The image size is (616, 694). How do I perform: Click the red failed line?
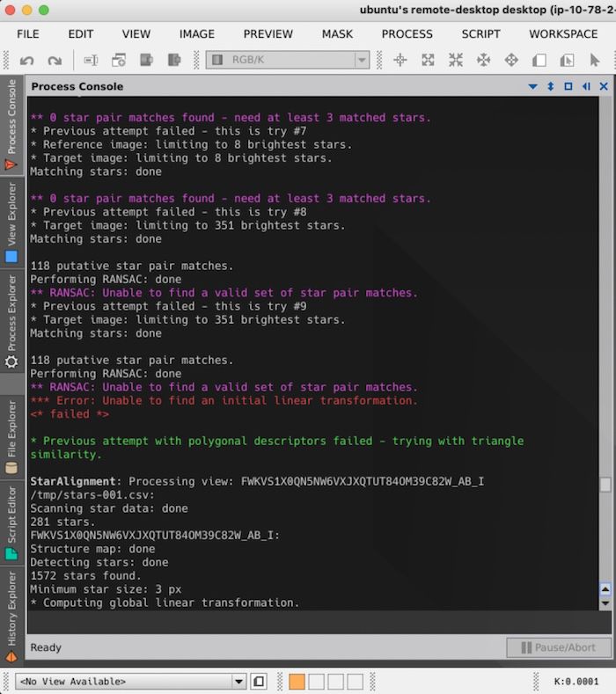(70, 414)
